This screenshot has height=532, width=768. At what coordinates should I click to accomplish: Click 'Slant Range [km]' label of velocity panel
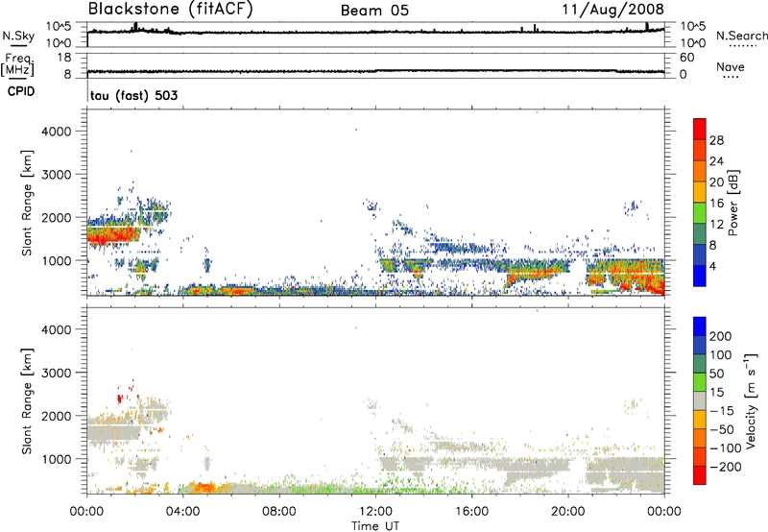pyautogui.click(x=27, y=400)
